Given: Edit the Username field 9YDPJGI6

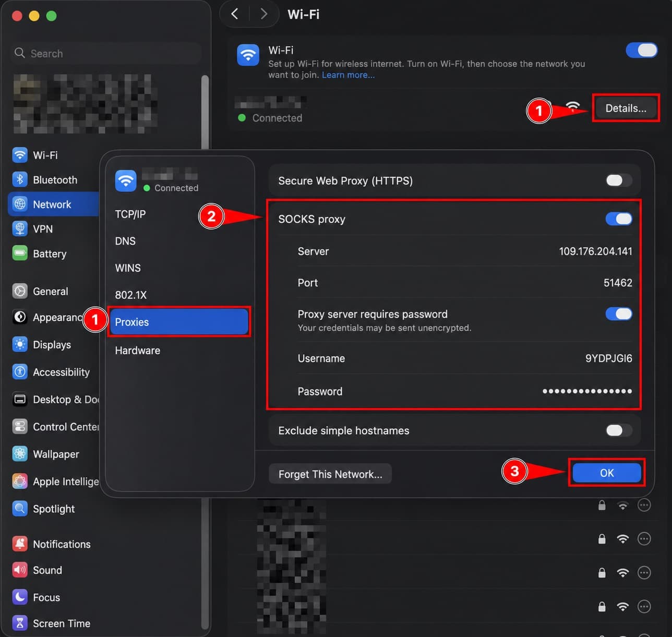Looking at the screenshot, I should [608, 358].
